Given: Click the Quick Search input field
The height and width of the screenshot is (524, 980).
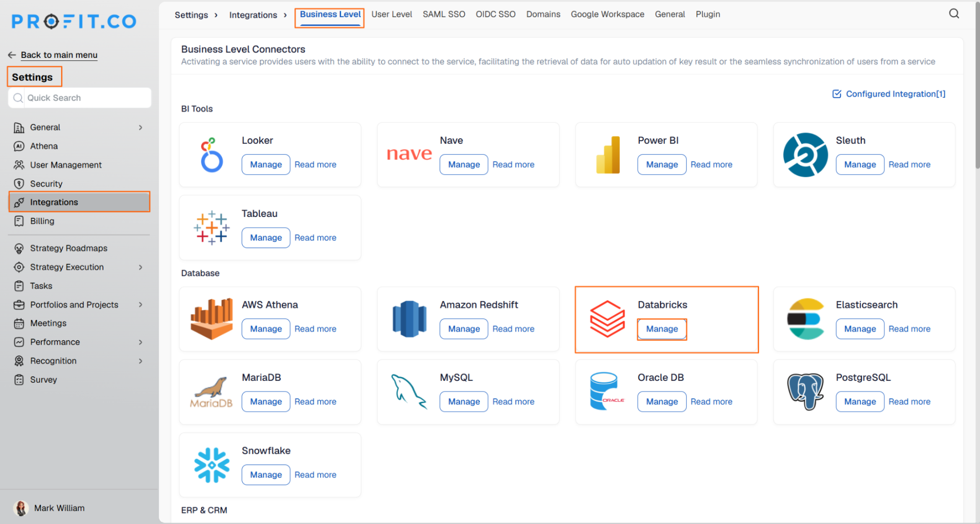Looking at the screenshot, I should [79, 98].
